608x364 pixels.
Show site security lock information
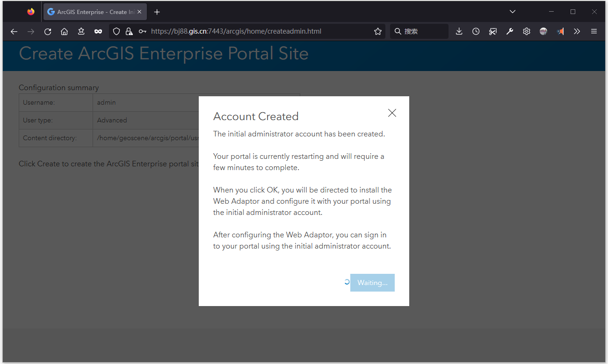(x=129, y=31)
